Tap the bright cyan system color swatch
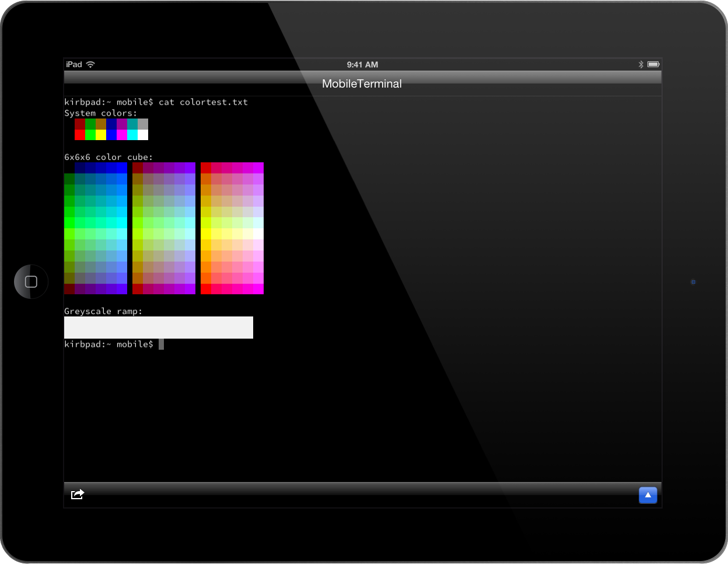Image resolution: width=728 pixels, height=564 pixels. [x=132, y=135]
